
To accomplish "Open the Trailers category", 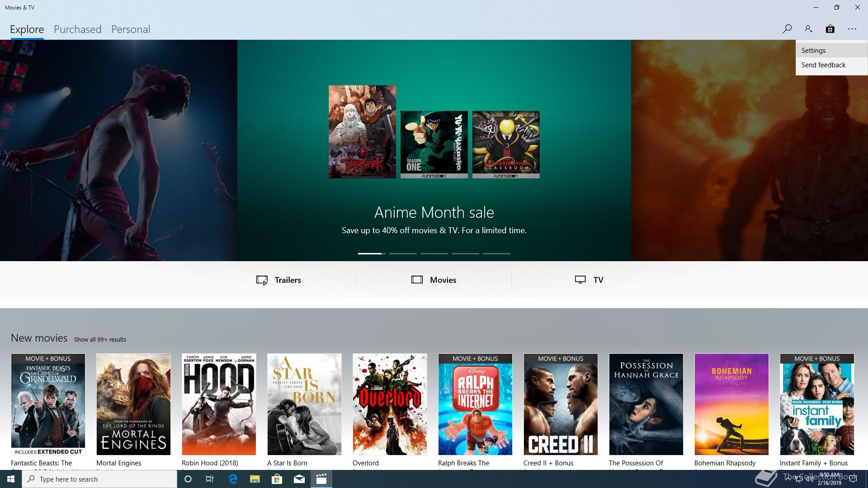I will 278,280.
